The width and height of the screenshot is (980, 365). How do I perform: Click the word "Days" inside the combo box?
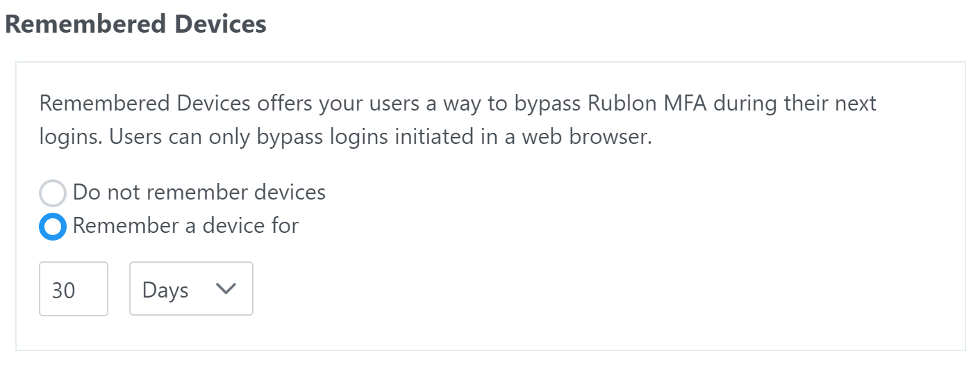tap(165, 290)
